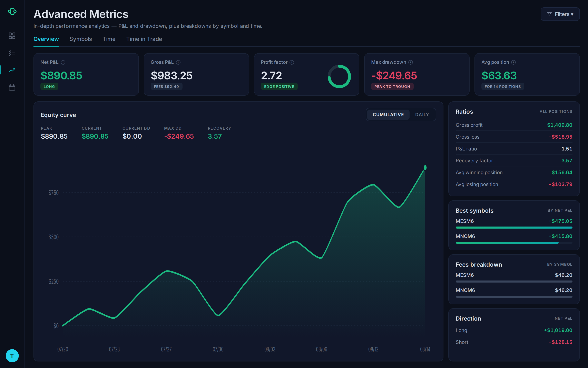Click the info icon beside Profit factor

click(x=292, y=62)
